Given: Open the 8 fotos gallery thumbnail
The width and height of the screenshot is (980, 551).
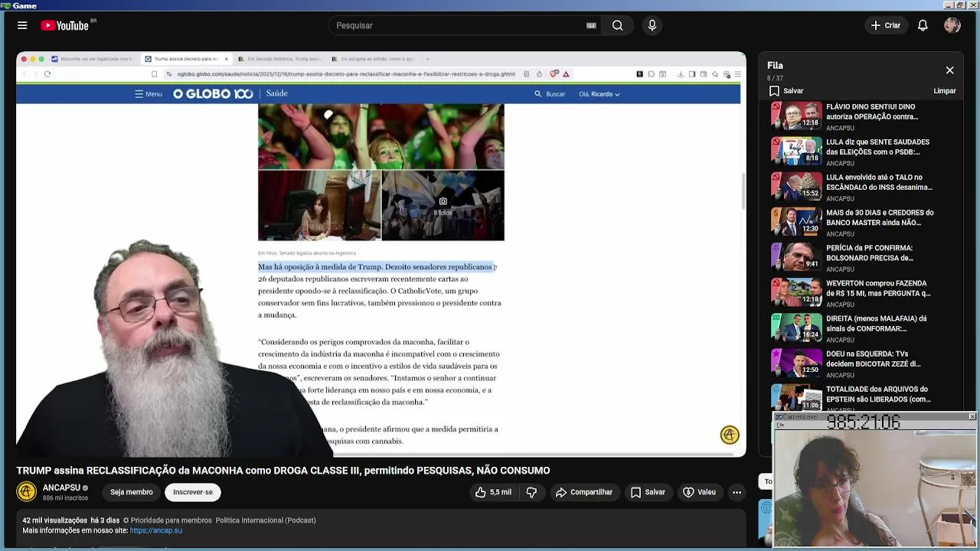Looking at the screenshot, I should (x=443, y=206).
